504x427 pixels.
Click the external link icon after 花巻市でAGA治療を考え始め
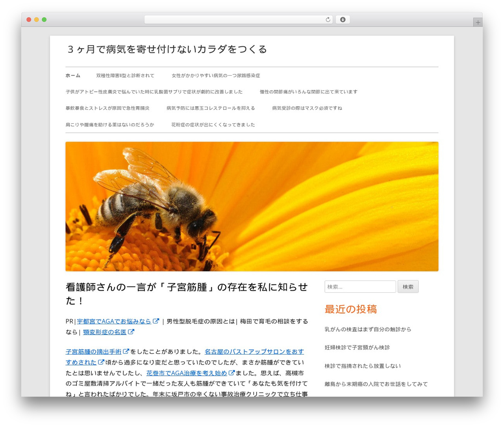(232, 373)
